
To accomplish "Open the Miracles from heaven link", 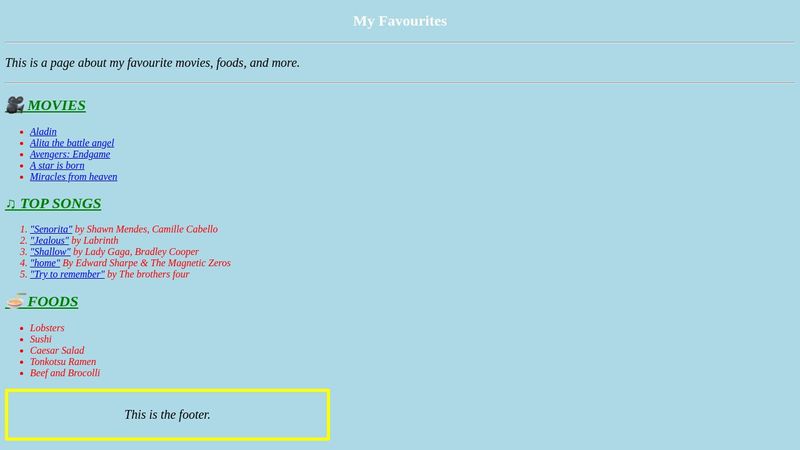I will pos(73,177).
